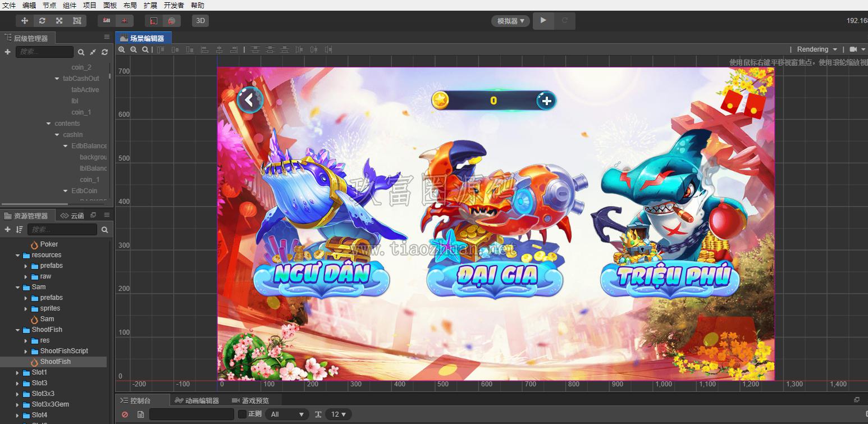The height and width of the screenshot is (424, 868).
Task: Select the scale transform tool
Action: pyautogui.click(x=60, y=21)
